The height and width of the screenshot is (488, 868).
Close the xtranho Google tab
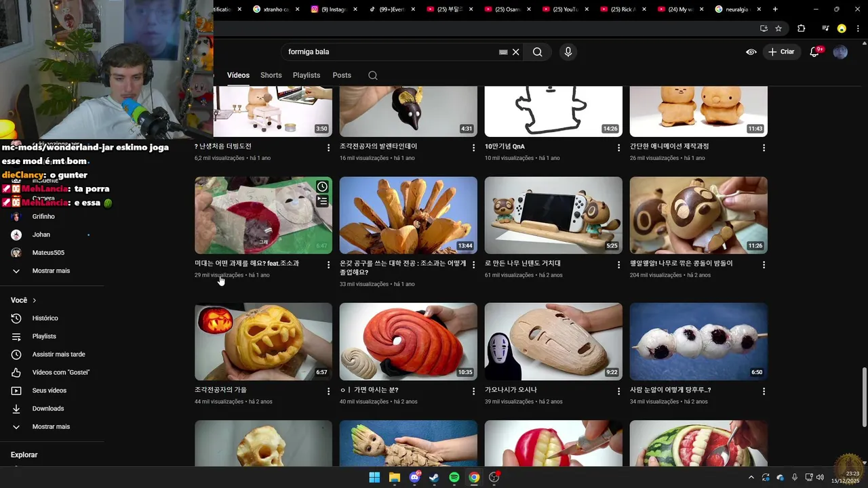297,9
